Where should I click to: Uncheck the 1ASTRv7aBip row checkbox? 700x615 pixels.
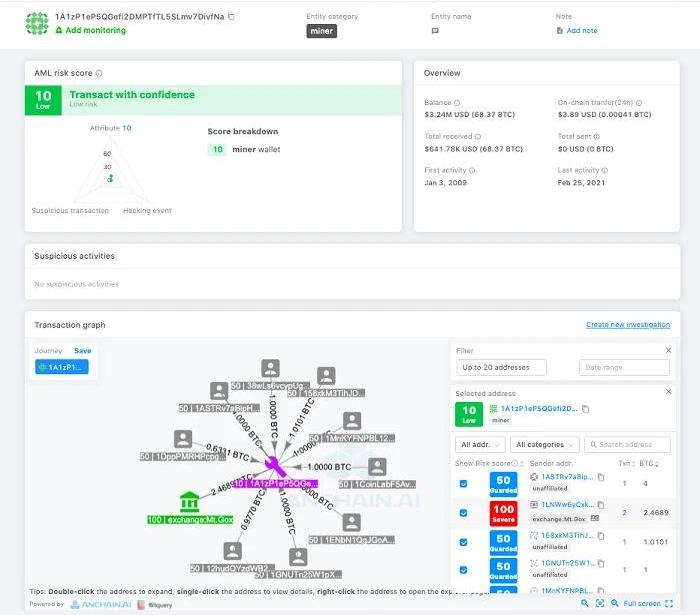point(462,484)
